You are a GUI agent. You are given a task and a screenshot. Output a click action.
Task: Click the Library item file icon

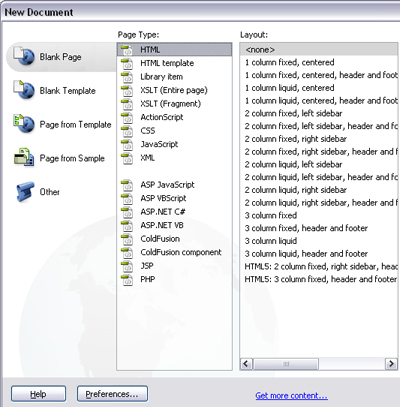tap(127, 77)
